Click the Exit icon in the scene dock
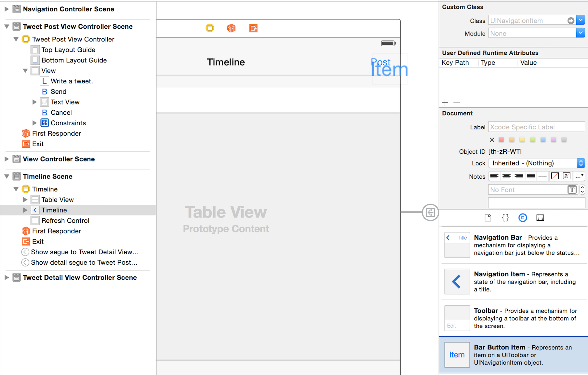The height and width of the screenshot is (375, 588). (x=253, y=28)
